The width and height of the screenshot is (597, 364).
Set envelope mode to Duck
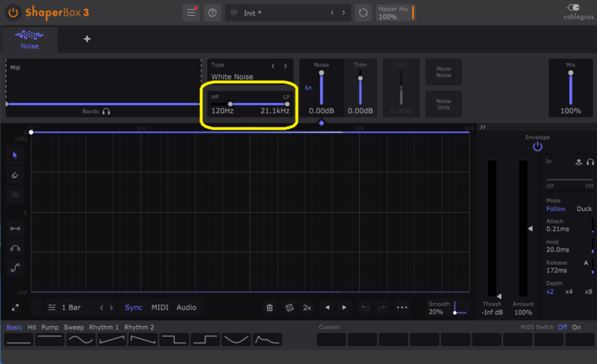click(584, 209)
